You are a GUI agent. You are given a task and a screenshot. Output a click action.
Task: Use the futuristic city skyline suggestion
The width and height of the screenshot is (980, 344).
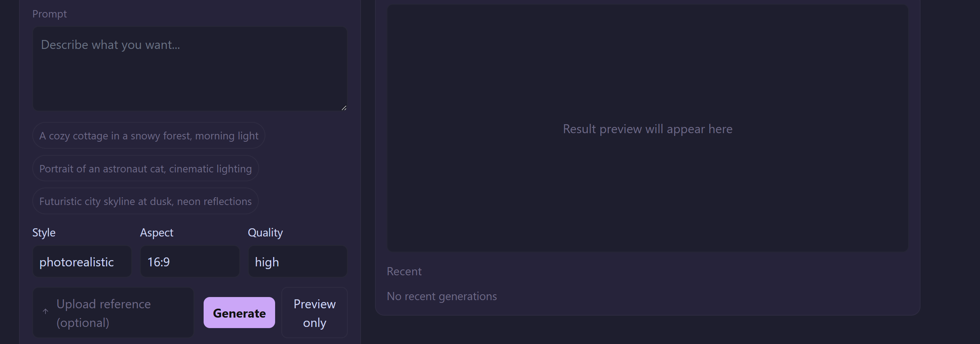[145, 201]
